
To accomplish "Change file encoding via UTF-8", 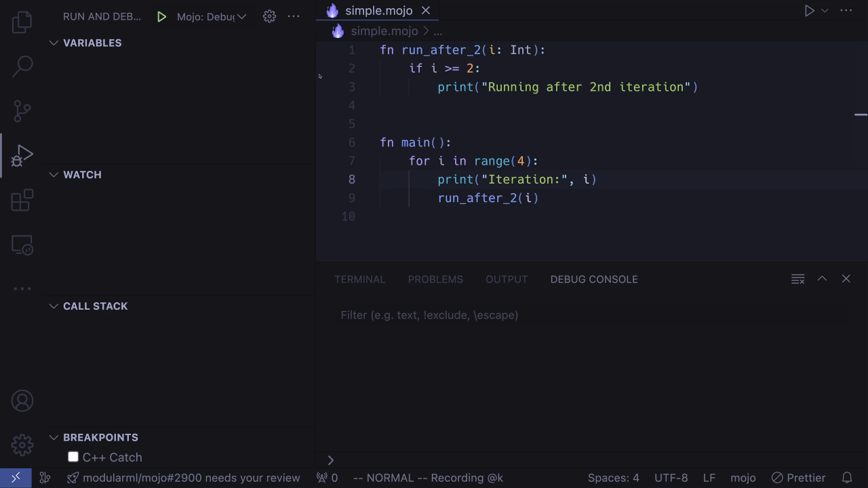I will (671, 478).
